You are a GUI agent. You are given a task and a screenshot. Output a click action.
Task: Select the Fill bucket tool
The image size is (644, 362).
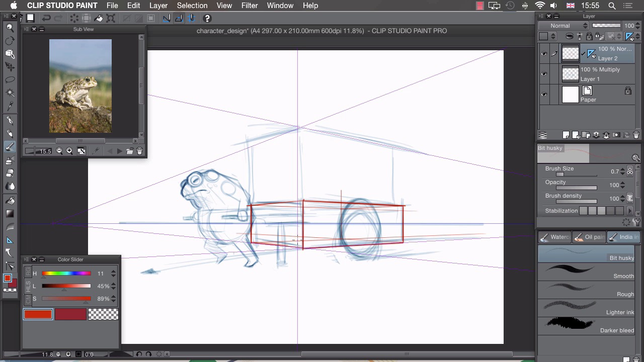pyautogui.click(x=10, y=200)
